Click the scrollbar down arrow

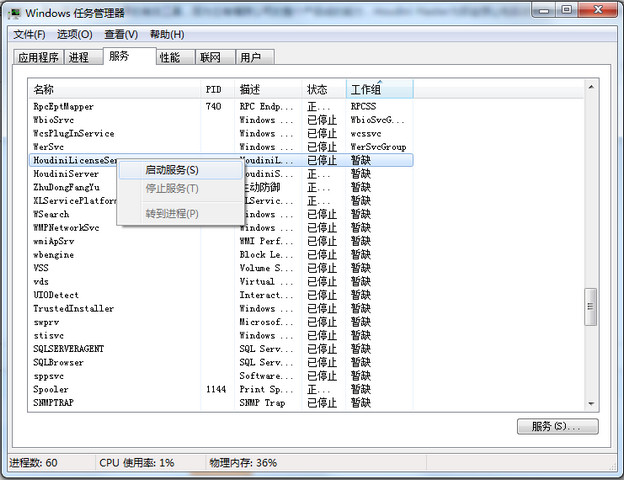[591, 404]
